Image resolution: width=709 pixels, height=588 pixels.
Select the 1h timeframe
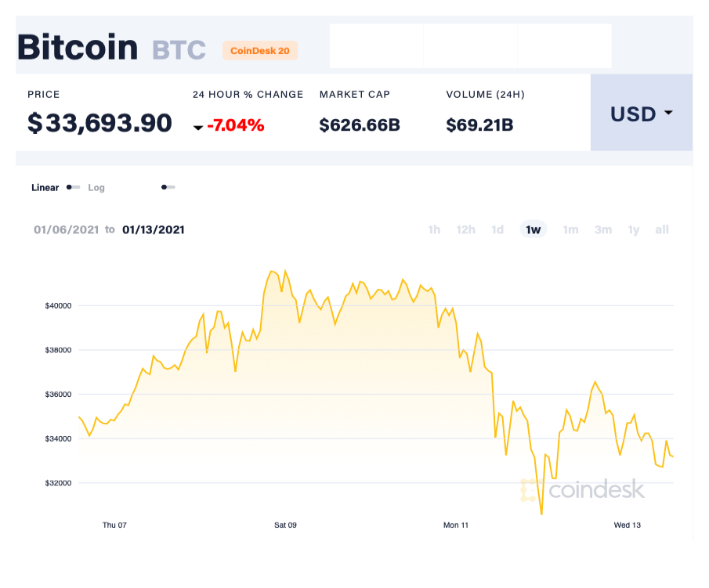point(434,229)
